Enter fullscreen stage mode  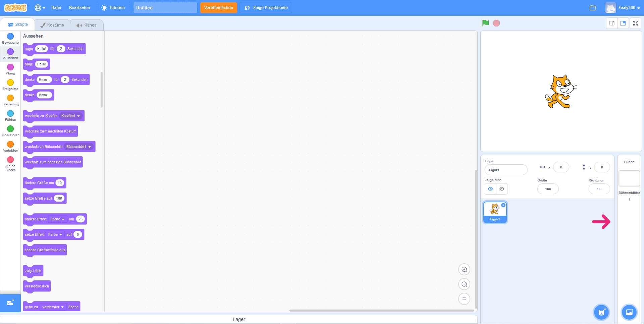(x=635, y=23)
